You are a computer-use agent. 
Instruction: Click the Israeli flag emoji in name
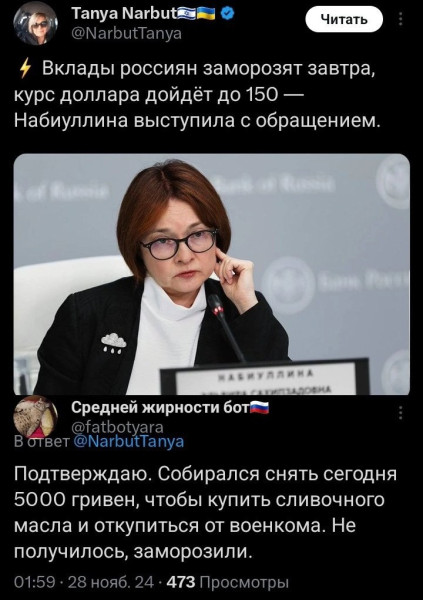(186, 15)
